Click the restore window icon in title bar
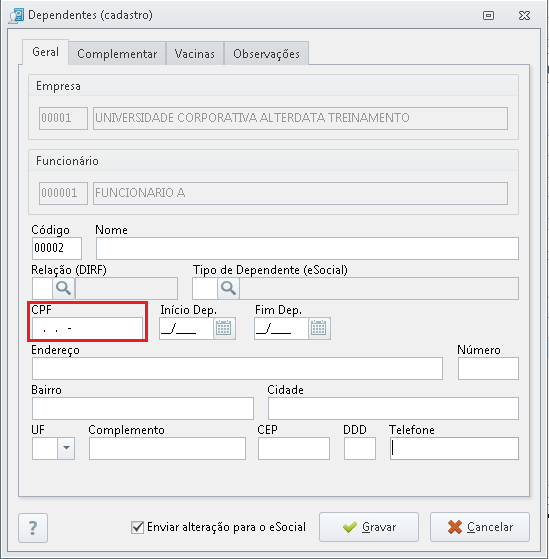Viewport: 549px width, 559px height. pos(488,15)
